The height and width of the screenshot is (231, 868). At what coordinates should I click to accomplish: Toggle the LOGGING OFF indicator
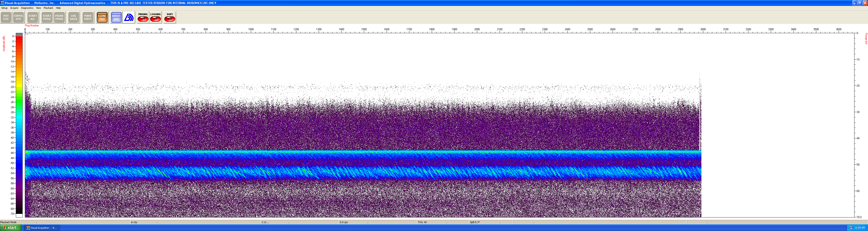[x=155, y=18]
